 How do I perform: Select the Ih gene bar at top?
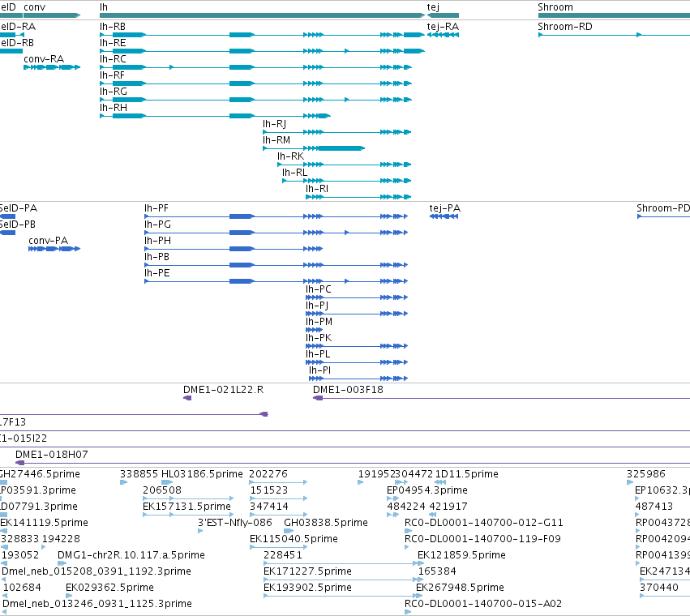pos(262,15)
